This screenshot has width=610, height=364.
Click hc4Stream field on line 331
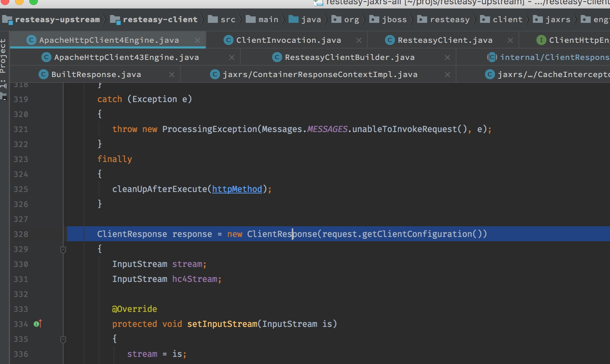pos(195,279)
